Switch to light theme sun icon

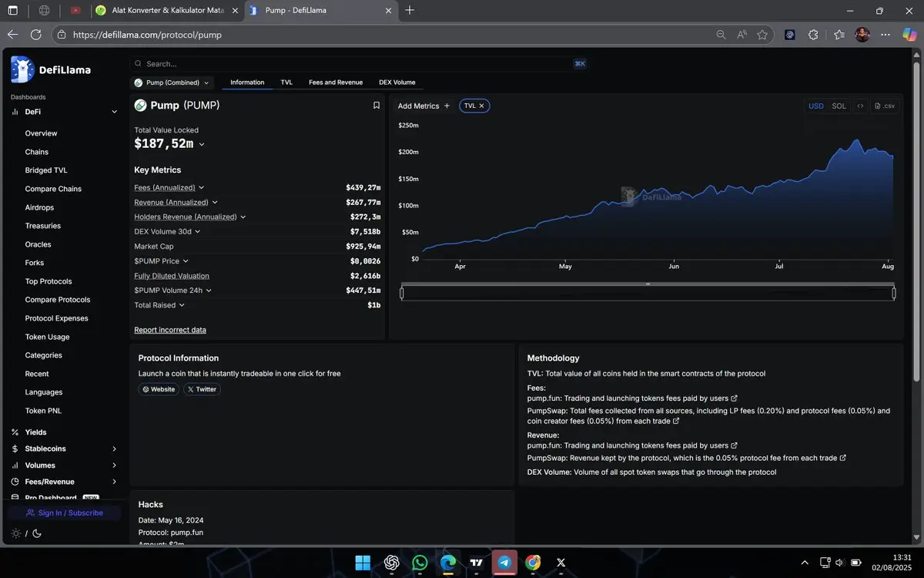16,533
